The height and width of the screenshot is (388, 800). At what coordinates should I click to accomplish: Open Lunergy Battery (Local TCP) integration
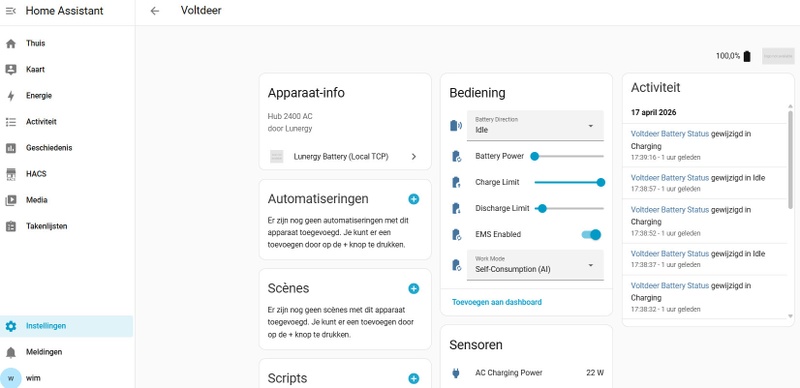tap(345, 157)
